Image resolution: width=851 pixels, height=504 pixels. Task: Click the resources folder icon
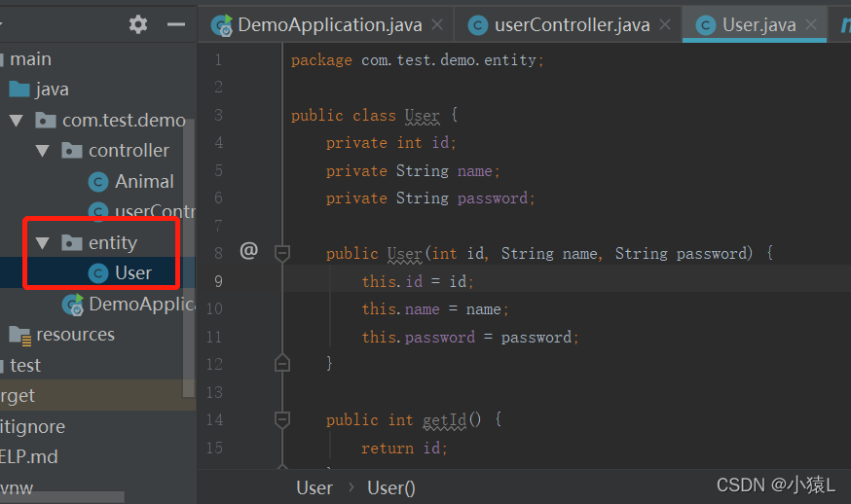(x=20, y=336)
